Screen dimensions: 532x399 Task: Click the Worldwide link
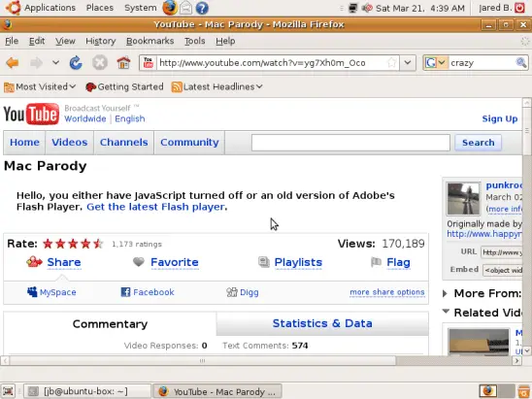coord(85,118)
